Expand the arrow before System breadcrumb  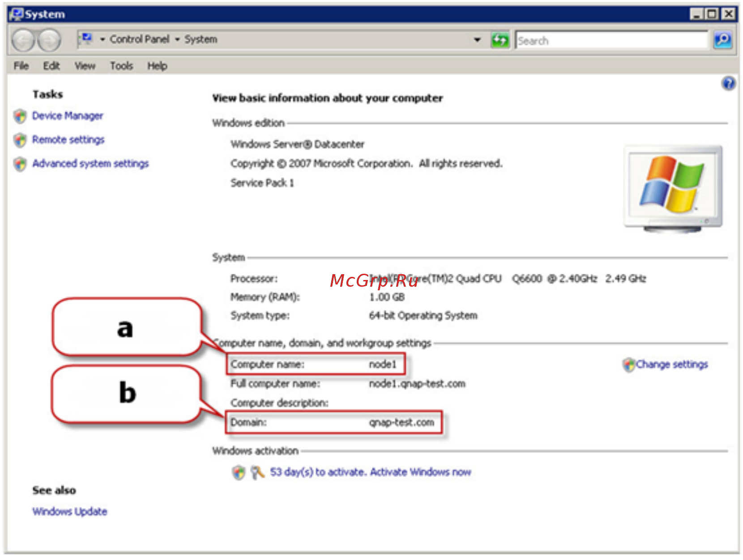[177, 39]
